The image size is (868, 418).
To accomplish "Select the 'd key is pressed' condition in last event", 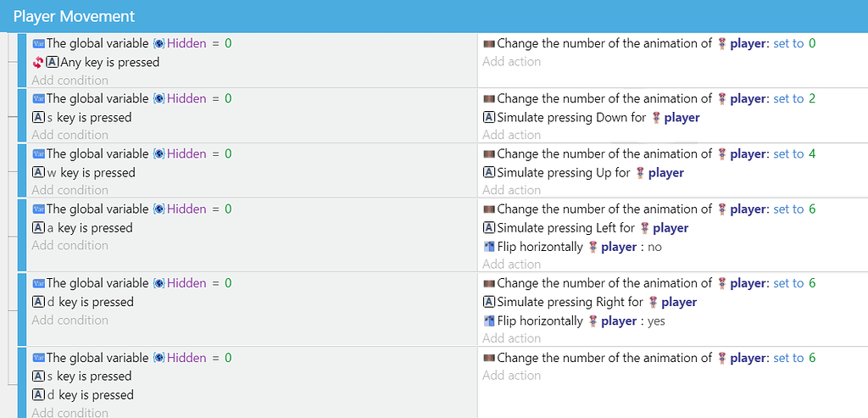I will 84,395.
